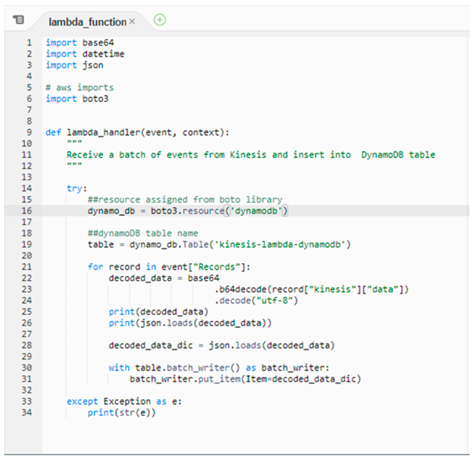Click the 'dynamodb' string on line 16

[256, 211]
